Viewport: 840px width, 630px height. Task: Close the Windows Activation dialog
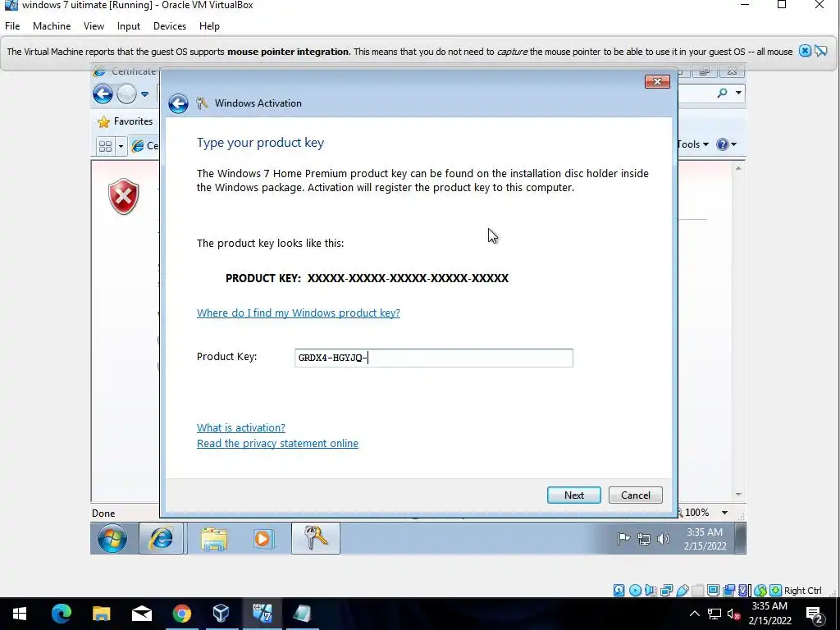[657, 81]
